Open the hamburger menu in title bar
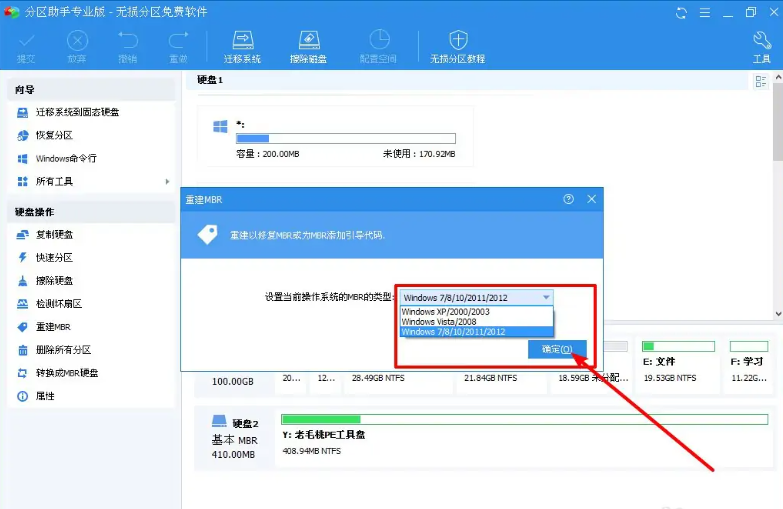Screen dimensions: 783x509 tap(705, 12)
